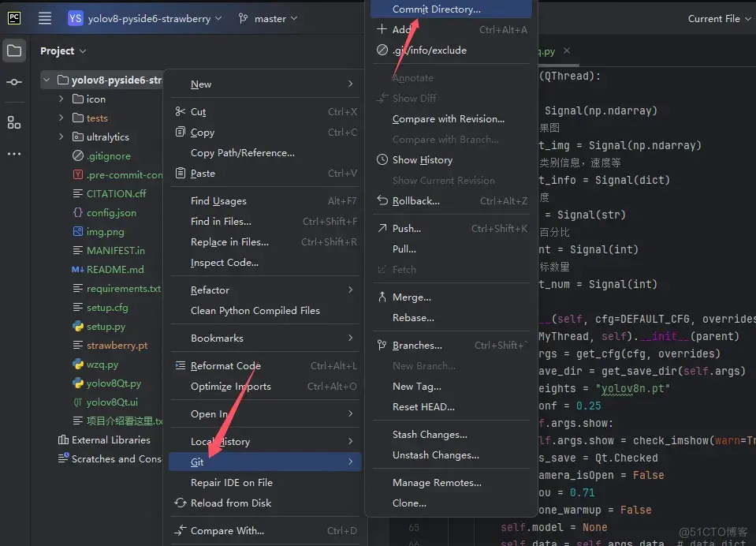Open the Project tool window icon
Image resolution: width=756 pixels, height=546 pixels.
(14, 51)
